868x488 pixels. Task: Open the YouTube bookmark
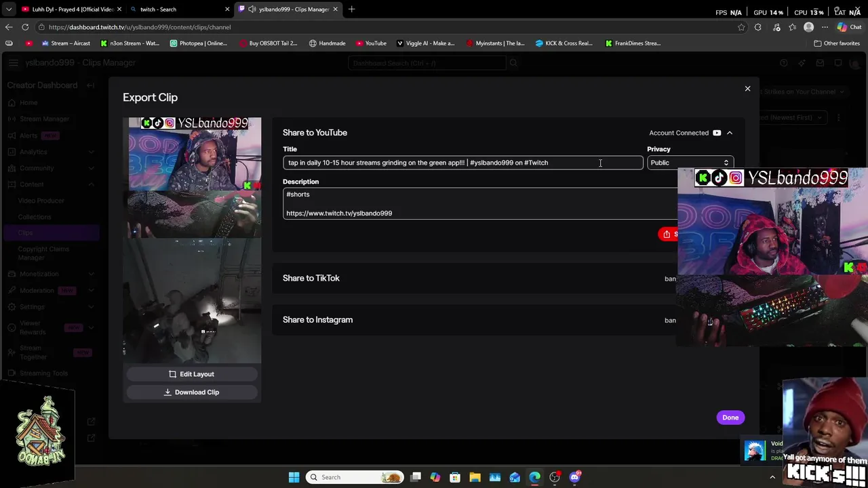point(371,43)
